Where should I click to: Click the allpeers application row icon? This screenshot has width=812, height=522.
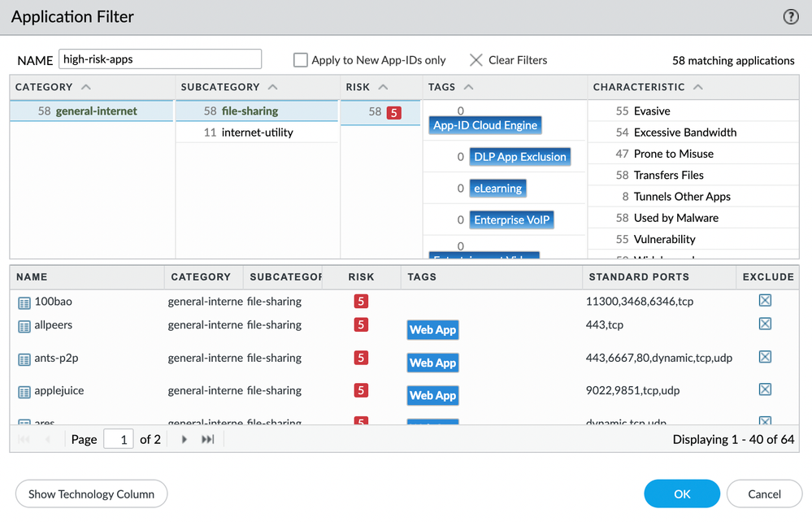coord(24,326)
